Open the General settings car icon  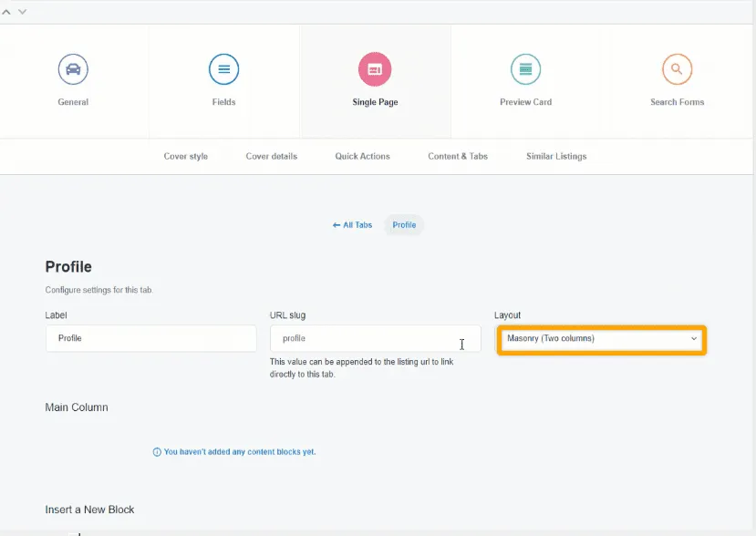tap(73, 69)
